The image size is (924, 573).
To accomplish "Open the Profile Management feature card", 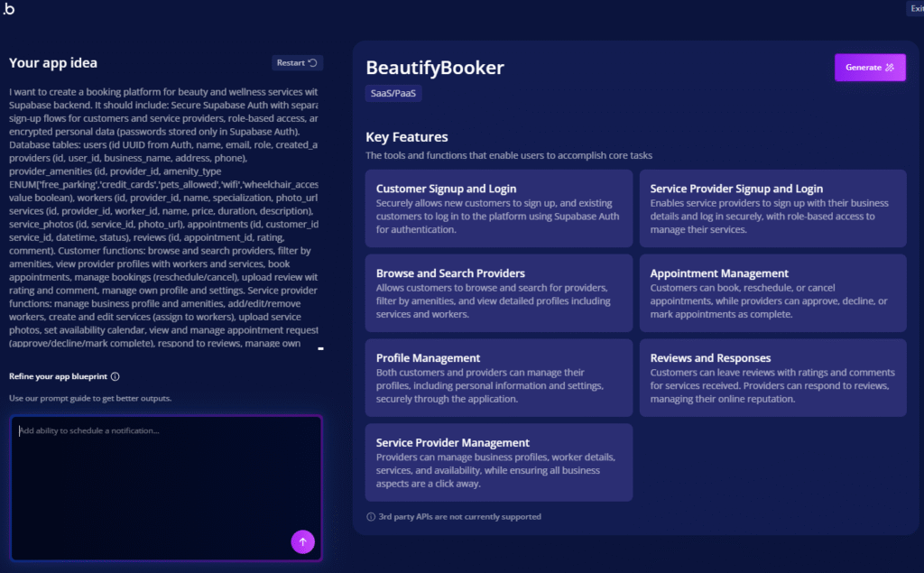I will click(499, 377).
